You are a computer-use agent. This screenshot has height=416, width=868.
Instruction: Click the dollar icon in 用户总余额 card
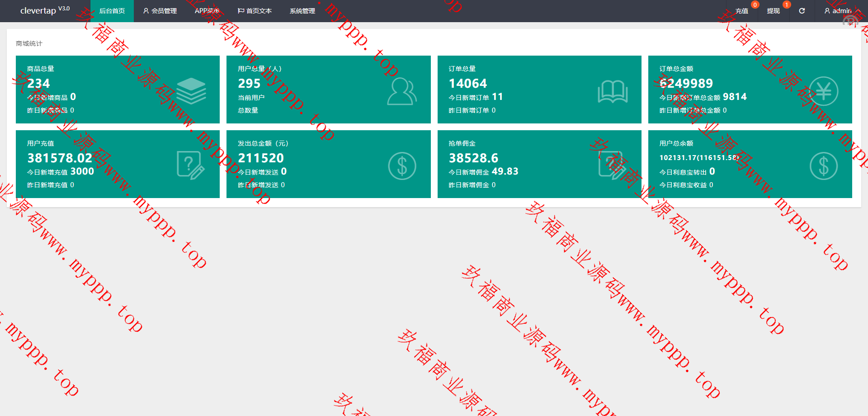tap(823, 166)
